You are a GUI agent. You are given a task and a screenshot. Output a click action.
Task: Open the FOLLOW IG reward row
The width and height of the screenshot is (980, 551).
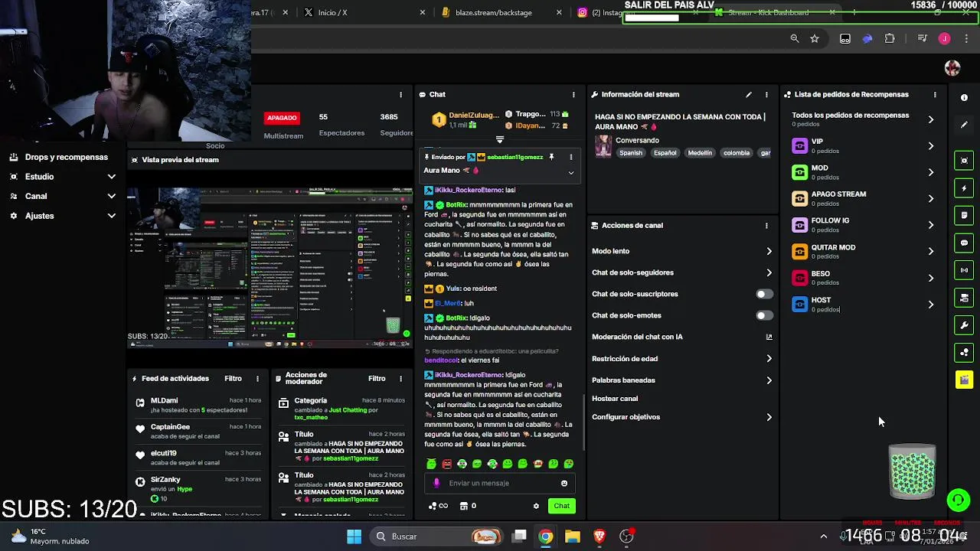(x=863, y=225)
